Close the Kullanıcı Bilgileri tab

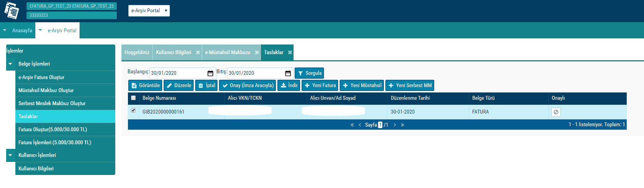coord(198,53)
